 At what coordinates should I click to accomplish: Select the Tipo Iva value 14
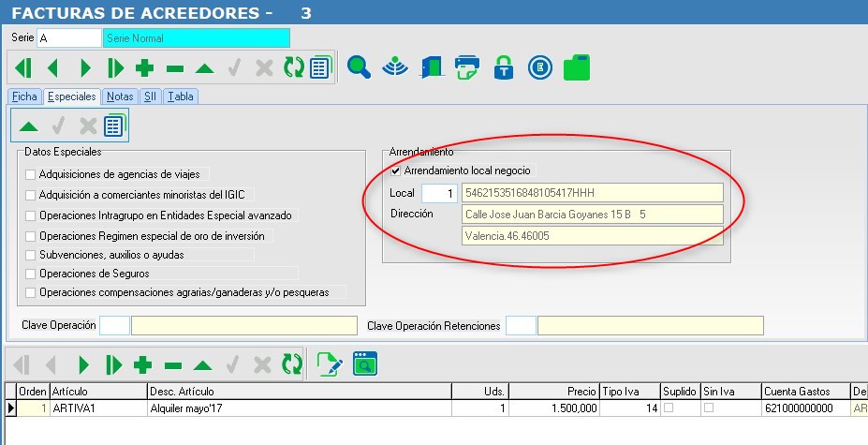click(x=629, y=408)
